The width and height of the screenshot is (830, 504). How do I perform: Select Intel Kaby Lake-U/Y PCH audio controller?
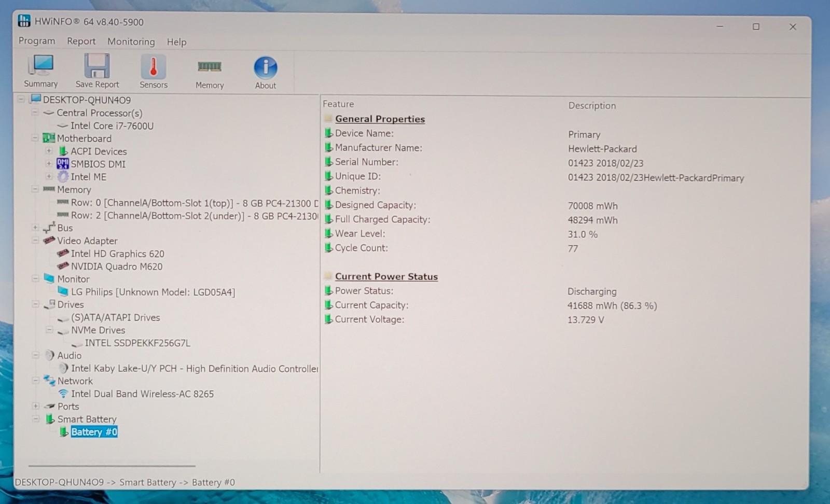pos(195,368)
